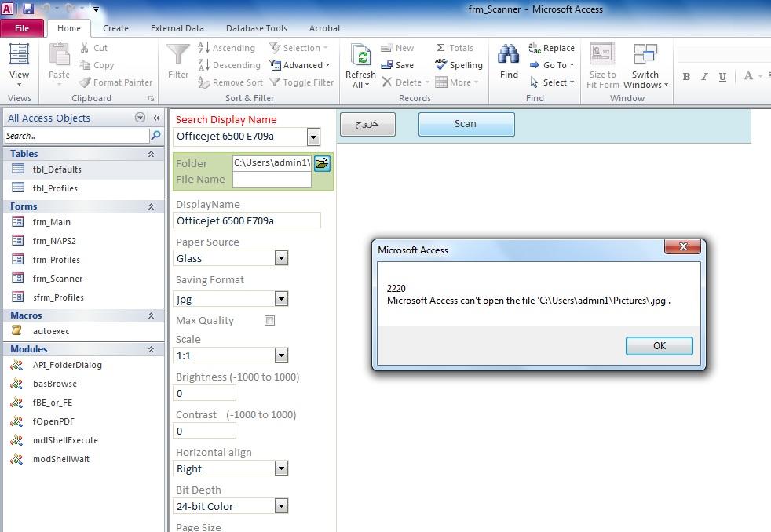Click the DisplayName text field

coord(247,220)
